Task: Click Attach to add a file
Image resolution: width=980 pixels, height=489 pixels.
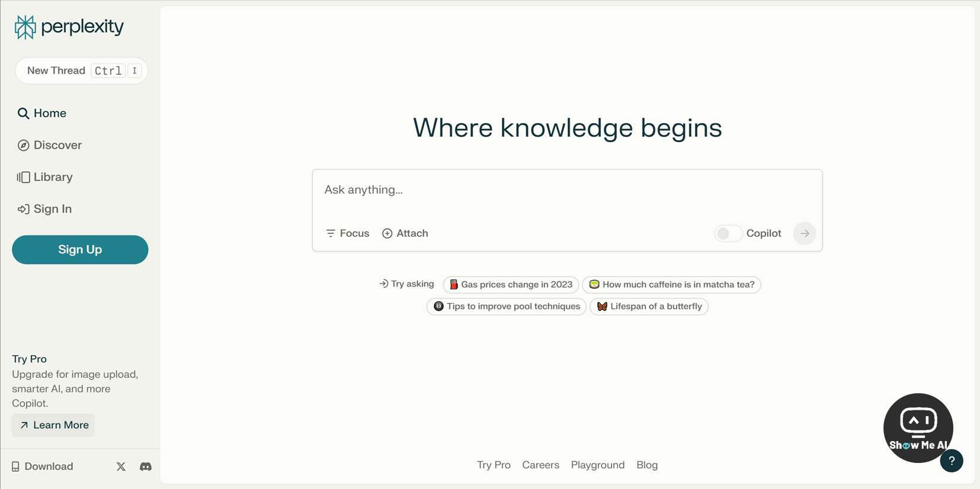Action: (405, 233)
